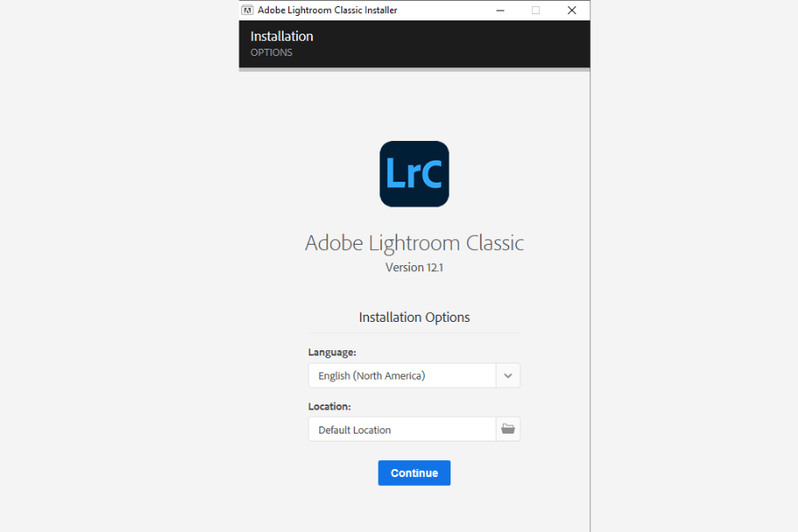Click the Installation header title
Screen dimensions: 798x532
[x=281, y=36]
